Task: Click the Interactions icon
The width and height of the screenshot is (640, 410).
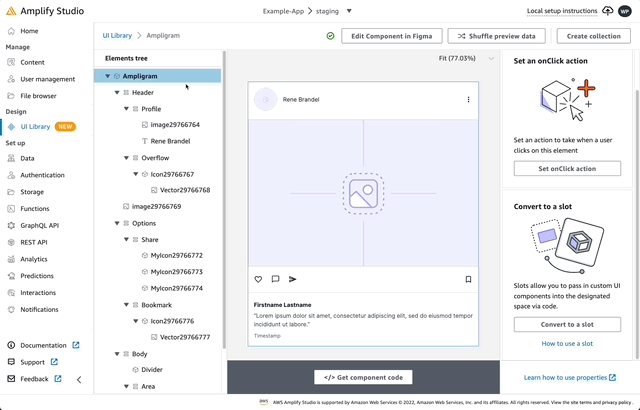Action: pyautogui.click(x=11, y=293)
